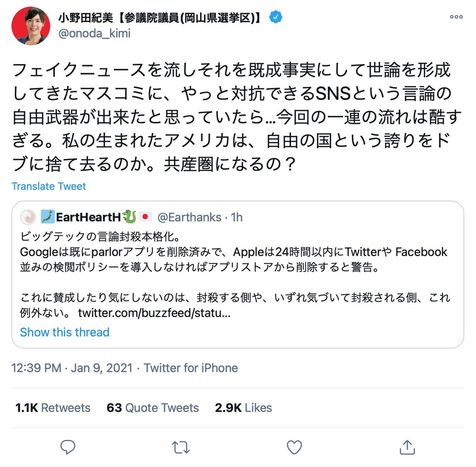Image resolution: width=476 pixels, height=467 pixels.
Task: Click the @onoda_kimi handle
Action: 94,33
